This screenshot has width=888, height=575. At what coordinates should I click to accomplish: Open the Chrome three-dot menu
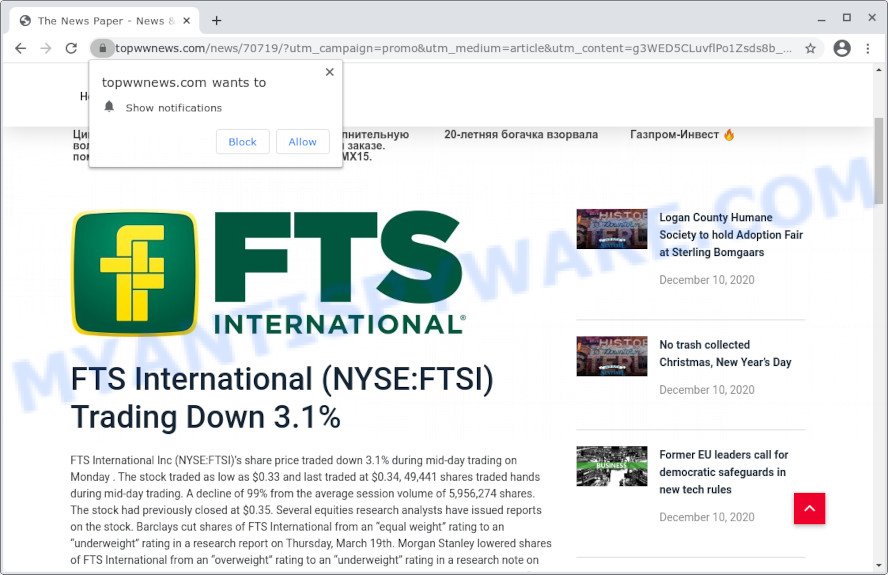868,48
